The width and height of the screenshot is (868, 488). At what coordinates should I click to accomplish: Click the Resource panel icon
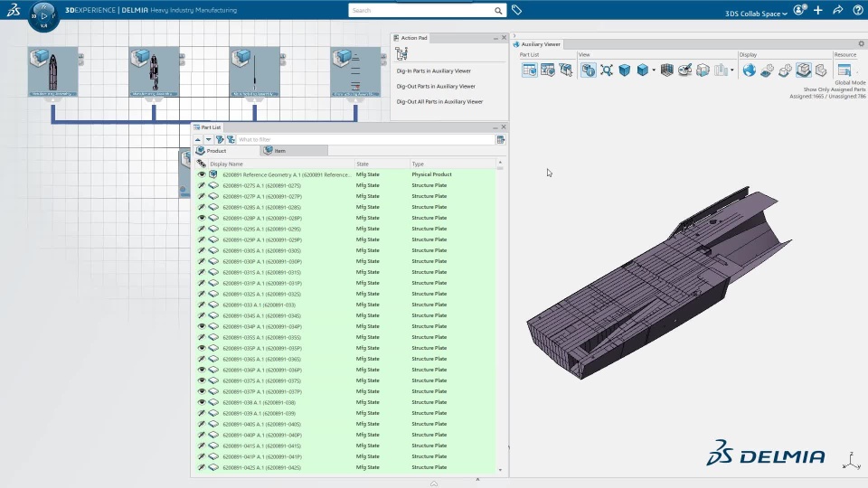[x=844, y=70]
